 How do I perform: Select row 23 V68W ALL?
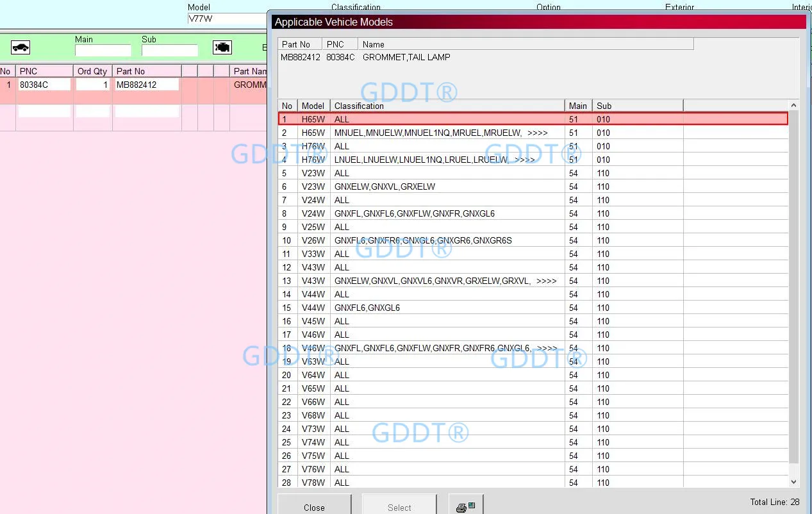(533, 415)
